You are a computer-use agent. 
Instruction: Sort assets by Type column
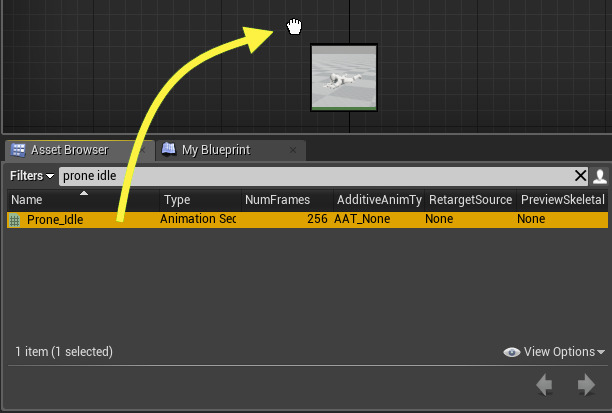coord(201,199)
